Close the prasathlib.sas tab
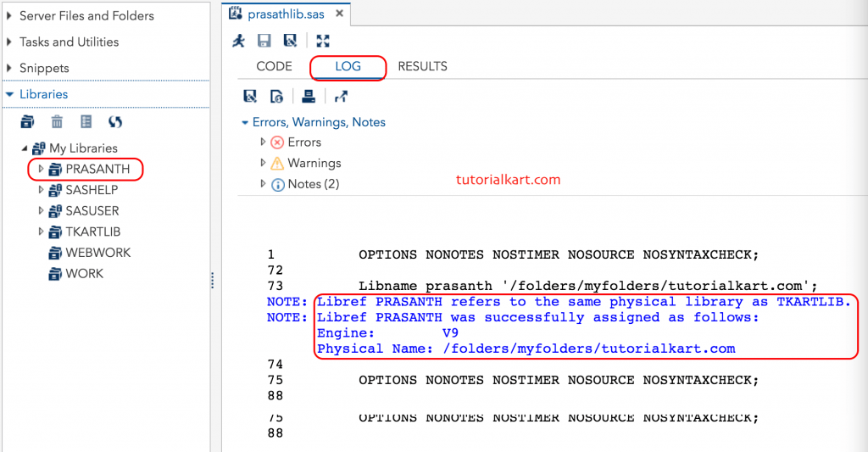This screenshot has height=452, width=868. coord(339,13)
